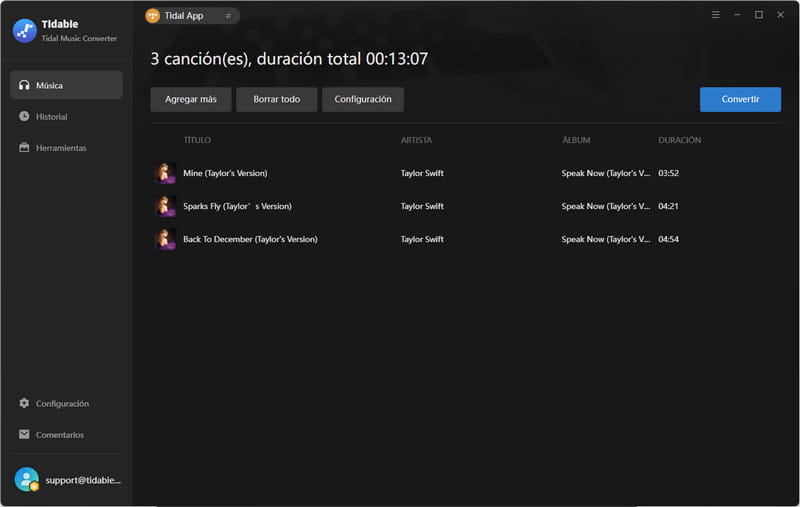Viewport: 800px width, 507px height.
Task: Click the clock icon beside Historial
Action: [x=24, y=116]
